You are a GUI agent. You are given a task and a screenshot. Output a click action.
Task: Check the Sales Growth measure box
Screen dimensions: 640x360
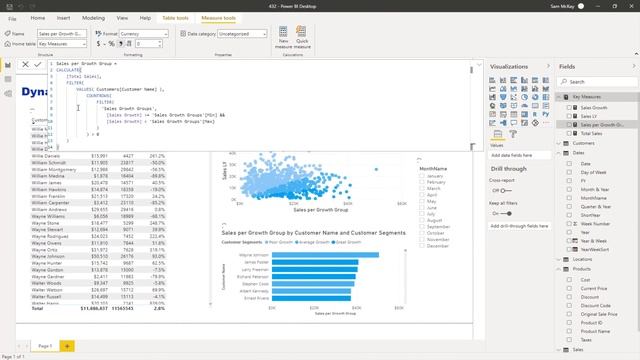pyautogui.click(x=569, y=108)
